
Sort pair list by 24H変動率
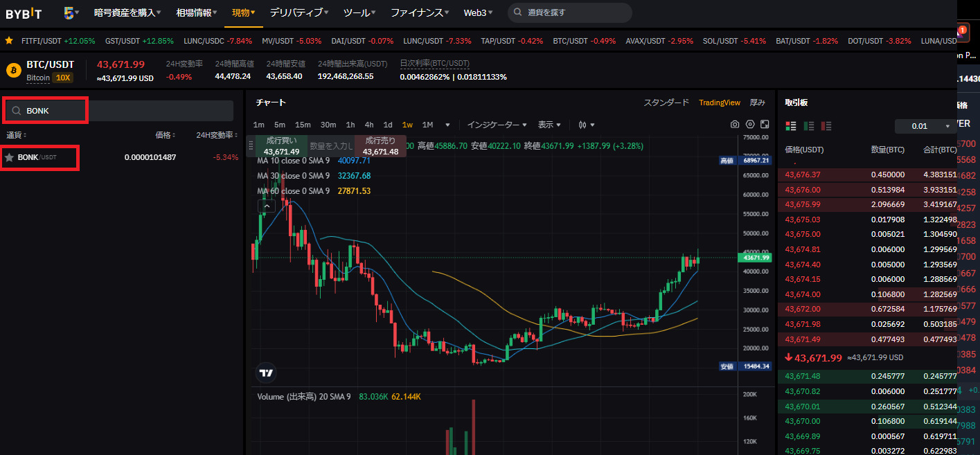pyautogui.click(x=217, y=135)
